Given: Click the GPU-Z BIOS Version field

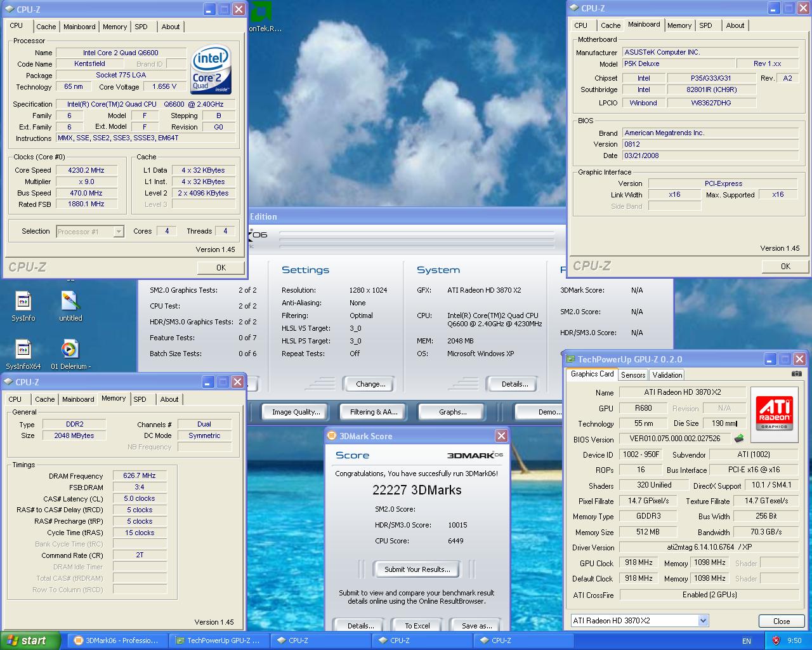Looking at the screenshot, I should click(675, 439).
